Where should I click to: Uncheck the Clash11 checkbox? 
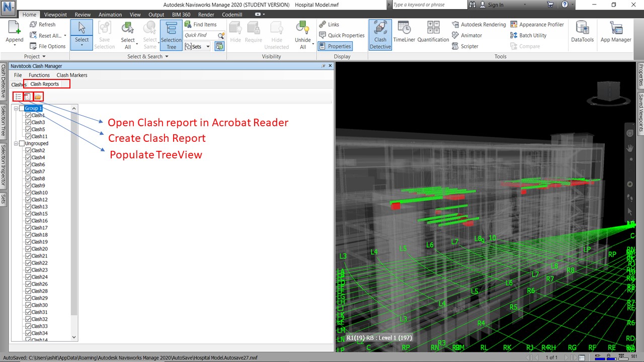coord(28,137)
